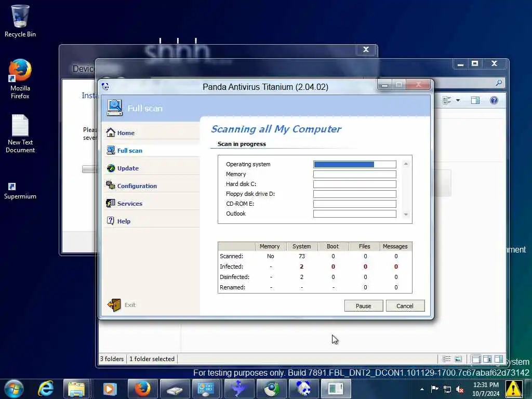
Task: Open File Explorer from taskbar
Action: pyautogui.click(x=77, y=389)
